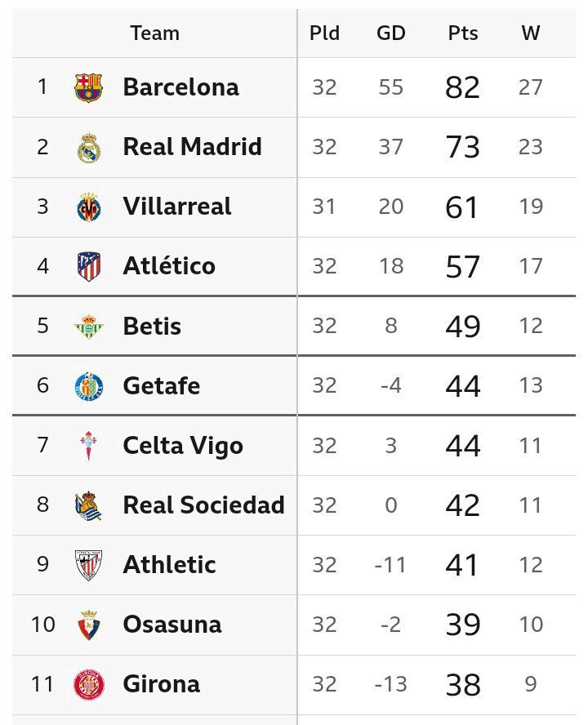The image size is (588, 725).
Task: Click the Villarreal club crest
Action: pos(89,207)
